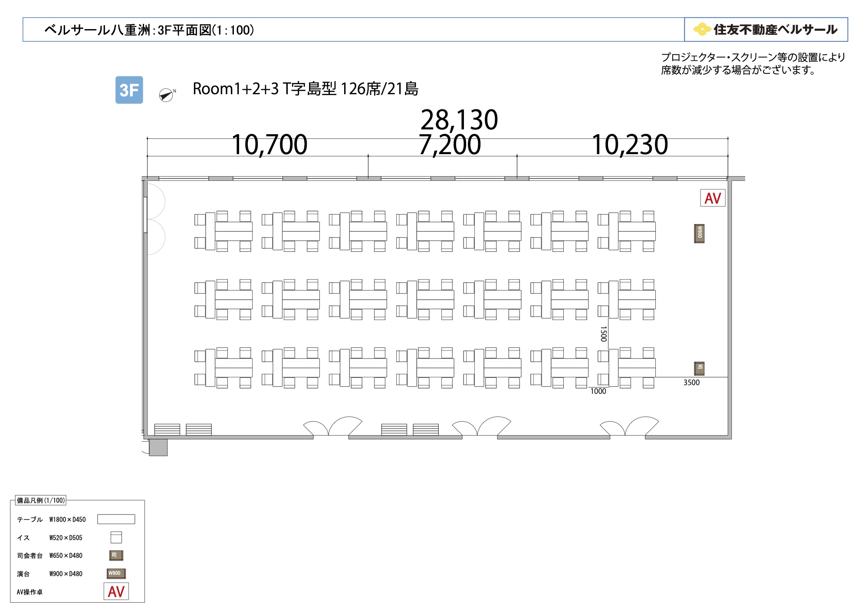This screenshot has height=614, width=868.
Task: Click the legend text 演台 W900×D480
Action: coord(49,574)
